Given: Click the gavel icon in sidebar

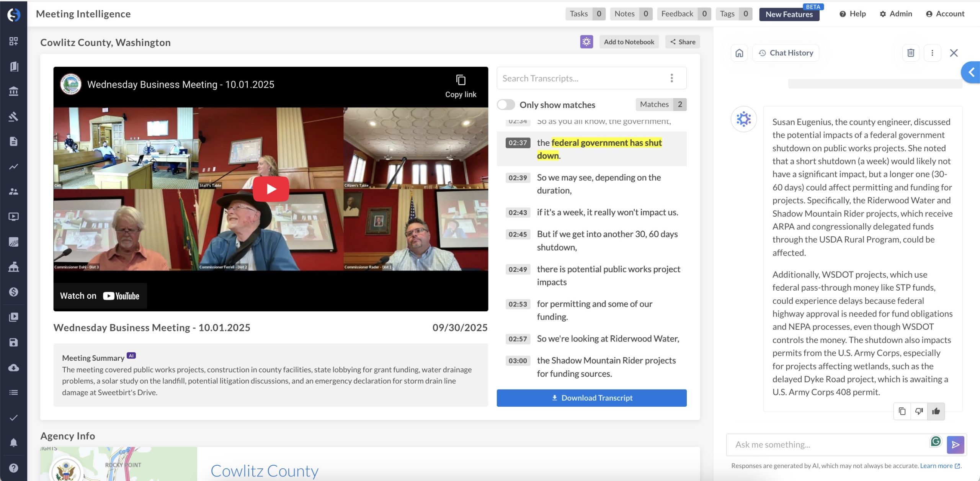Looking at the screenshot, I should (x=13, y=116).
